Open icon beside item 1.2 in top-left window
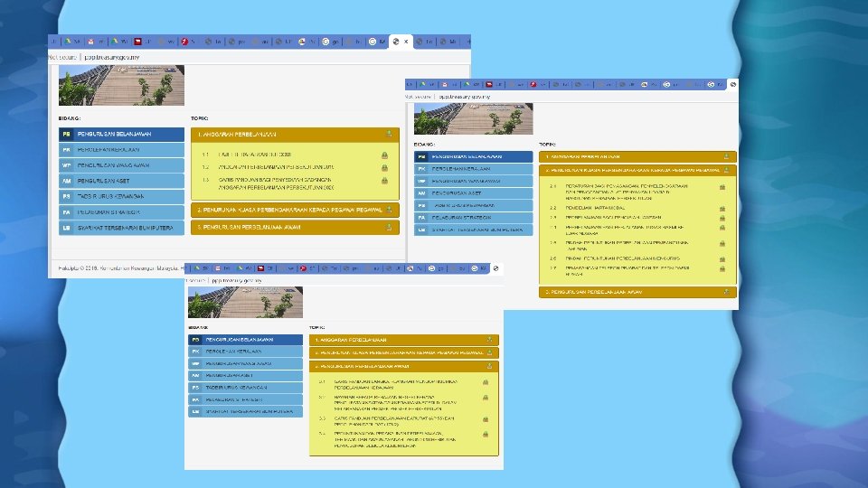 click(x=384, y=168)
